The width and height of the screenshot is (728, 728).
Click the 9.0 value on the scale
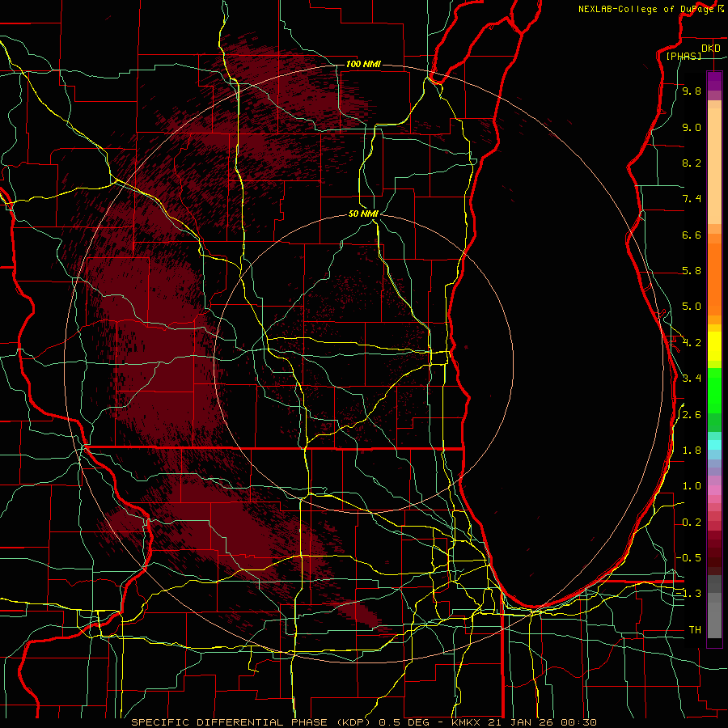[692, 128]
